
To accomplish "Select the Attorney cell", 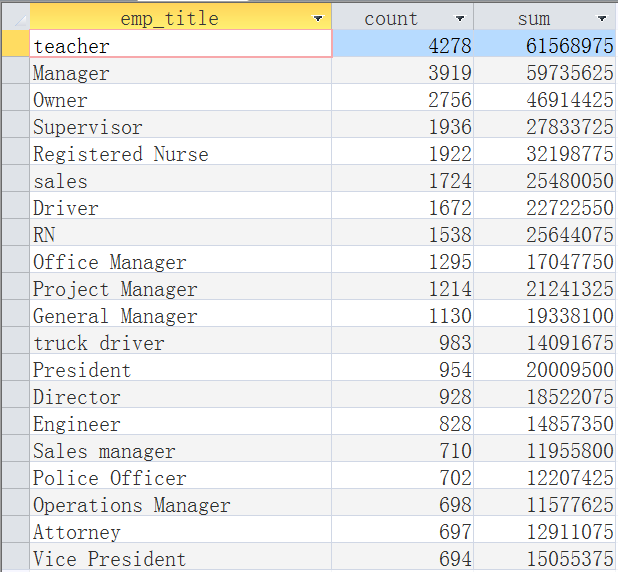I will 181,529.
